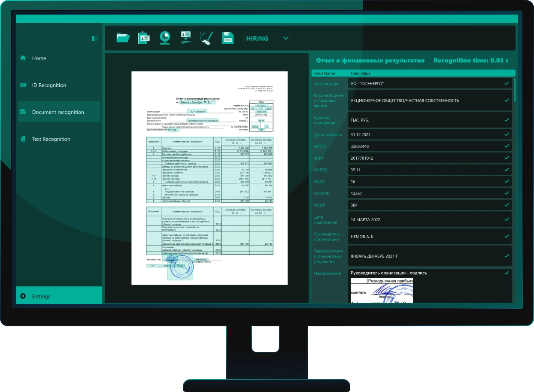Toggle the checkmark for the ОКПО field

click(x=507, y=146)
